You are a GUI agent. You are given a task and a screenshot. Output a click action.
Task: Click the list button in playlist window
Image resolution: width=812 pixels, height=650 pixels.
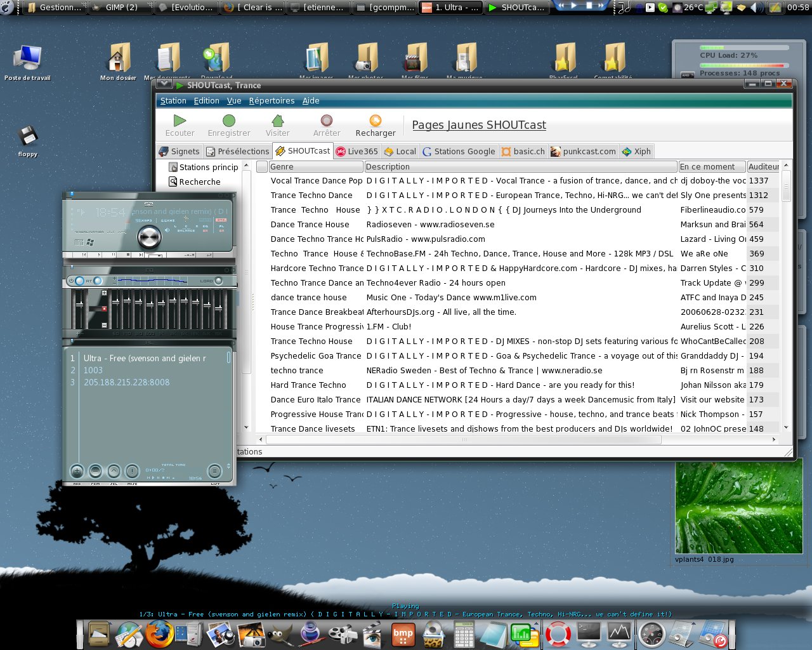214,471
